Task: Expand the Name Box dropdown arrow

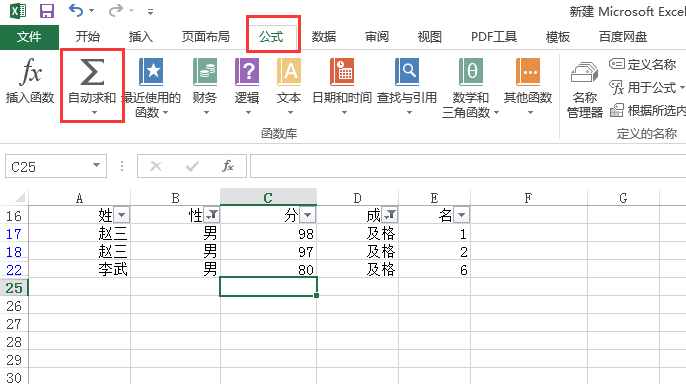Action: pyautogui.click(x=96, y=165)
